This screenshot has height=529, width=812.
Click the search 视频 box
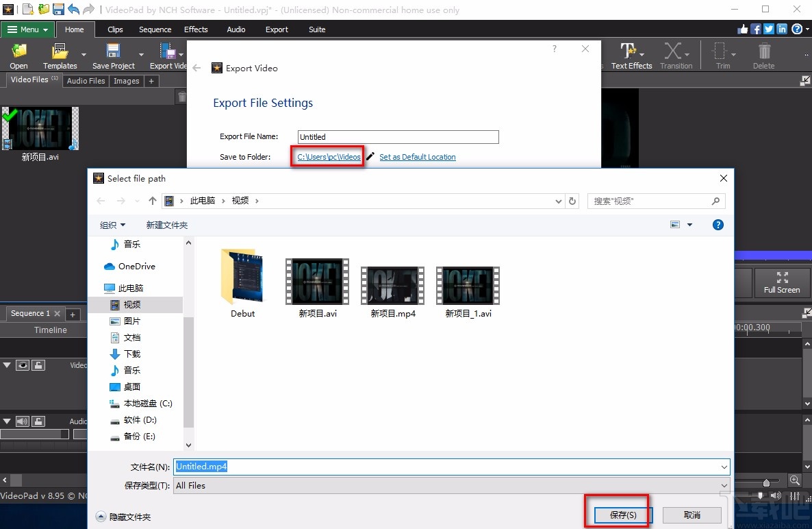click(x=656, y=201)
